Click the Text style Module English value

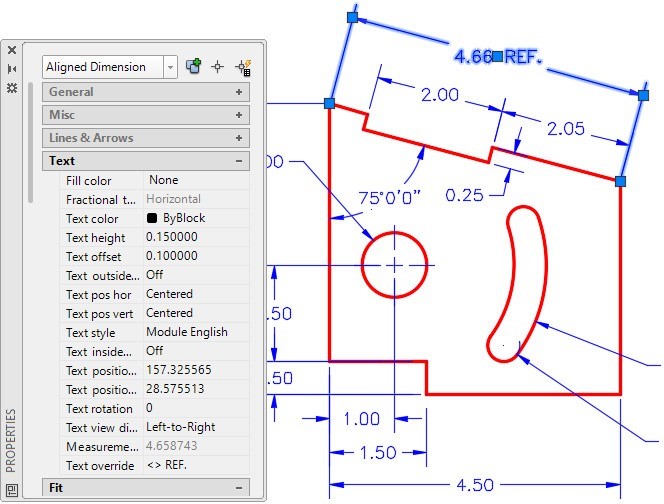click(195, 332)
